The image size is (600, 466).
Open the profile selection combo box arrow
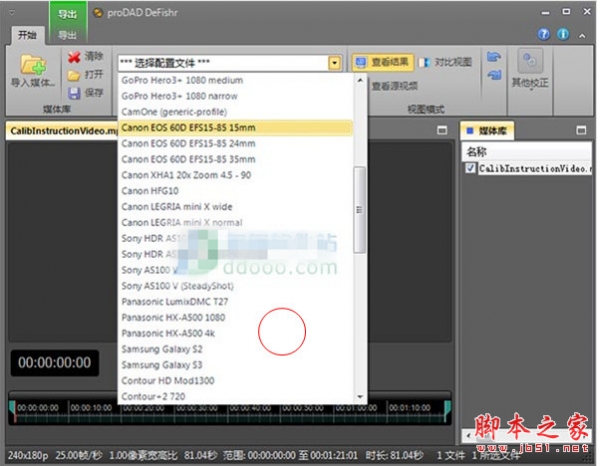pos(334,63)
